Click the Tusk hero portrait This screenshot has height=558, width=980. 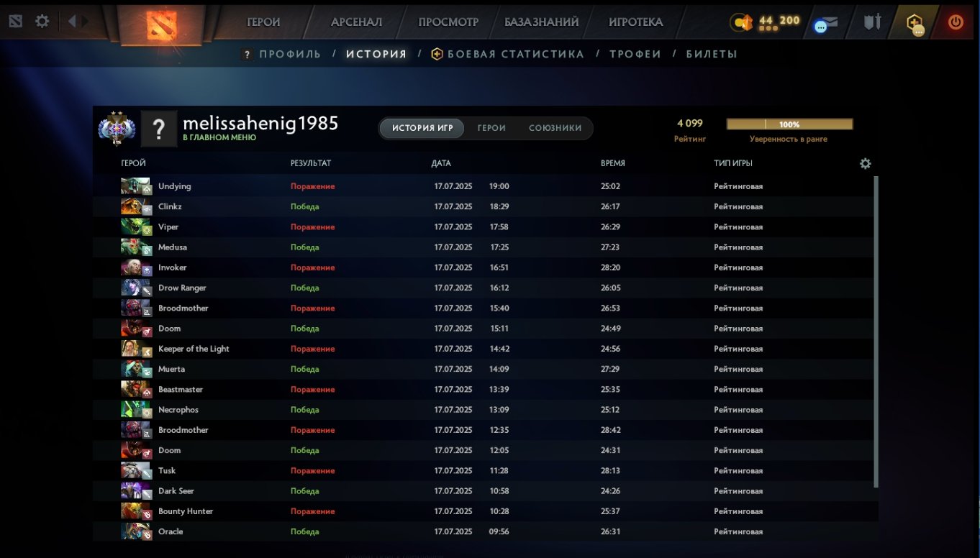136,470
